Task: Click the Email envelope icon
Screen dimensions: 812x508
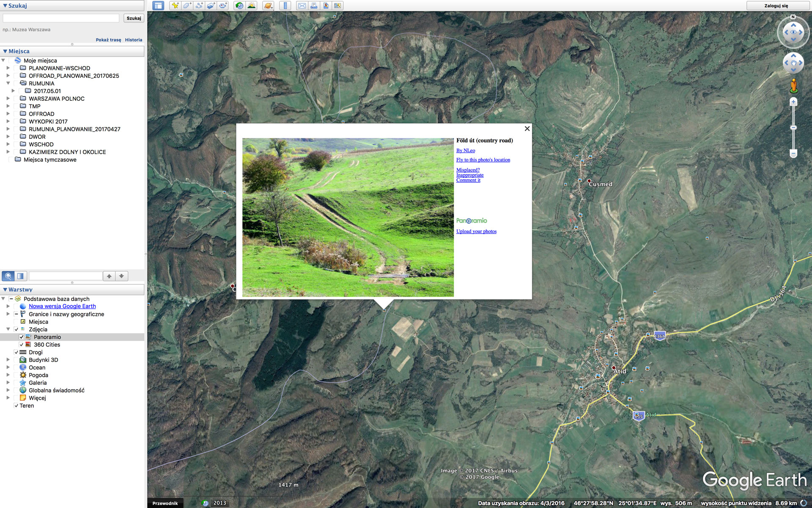Action: [302, 6]
